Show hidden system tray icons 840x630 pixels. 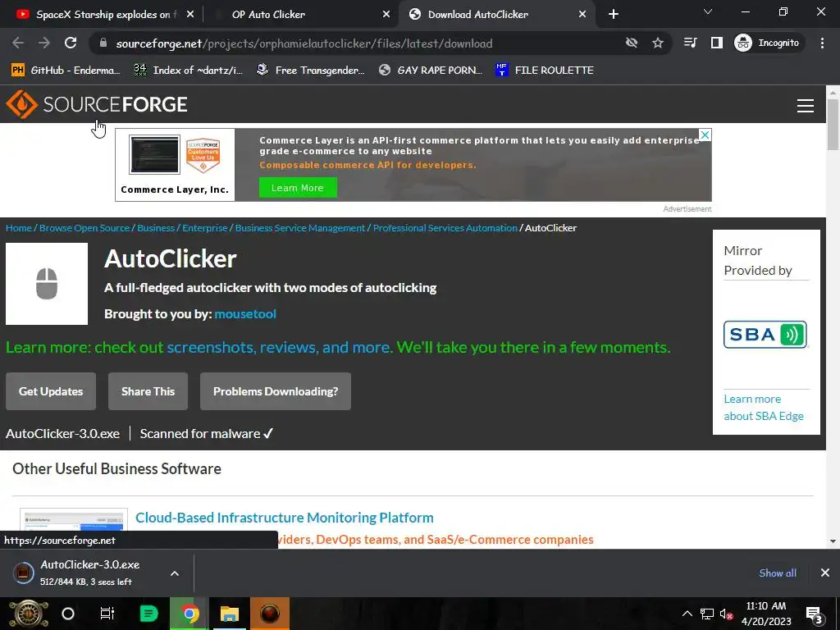coord(687,614)
